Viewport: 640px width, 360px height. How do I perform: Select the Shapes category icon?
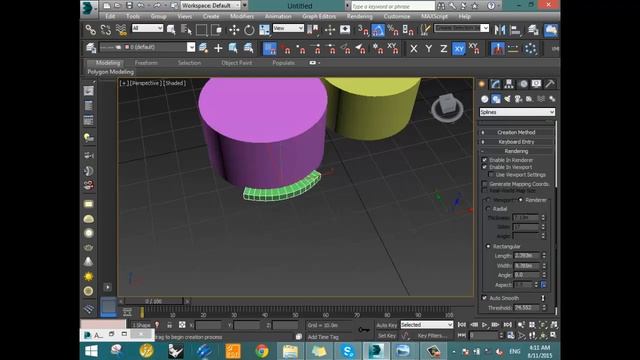496,99
